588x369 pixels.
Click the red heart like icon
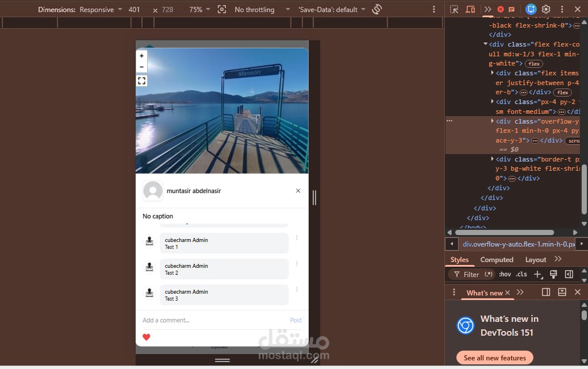click(x=146, y=337)
